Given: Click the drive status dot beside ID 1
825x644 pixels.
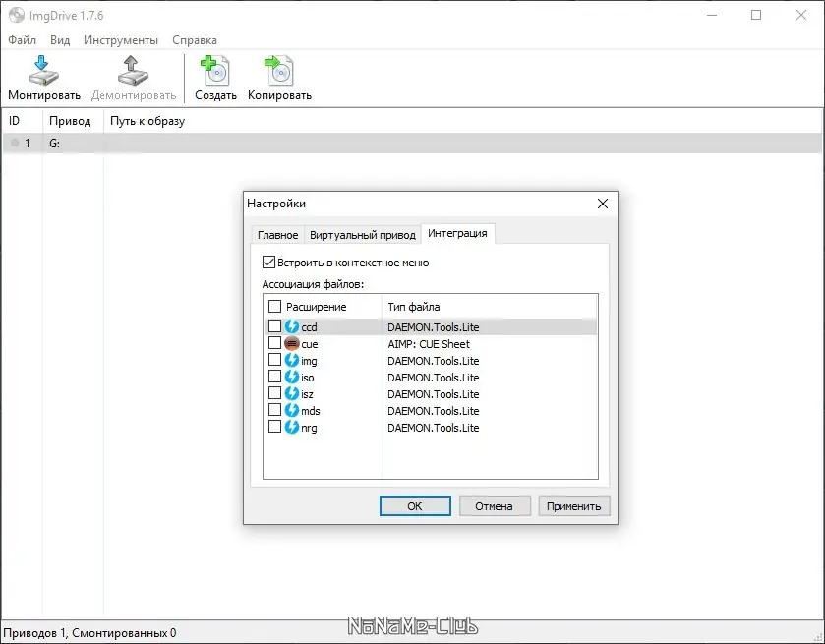Looking at the screenshot, I should click(x=15, y=144).
